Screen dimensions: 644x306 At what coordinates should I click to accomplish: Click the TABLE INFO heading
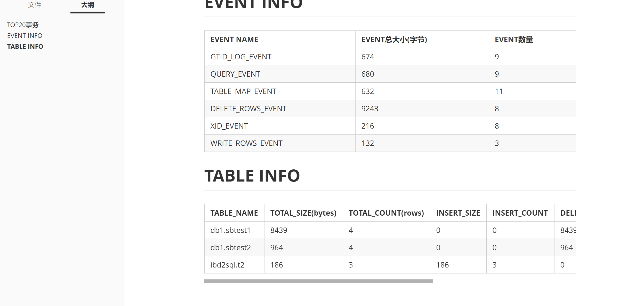(252, 176)
